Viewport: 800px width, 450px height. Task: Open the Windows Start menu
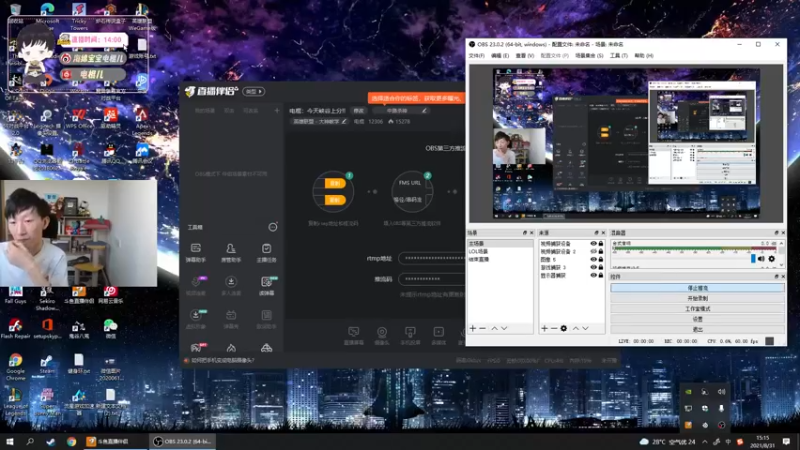click(x=10, y=441)
